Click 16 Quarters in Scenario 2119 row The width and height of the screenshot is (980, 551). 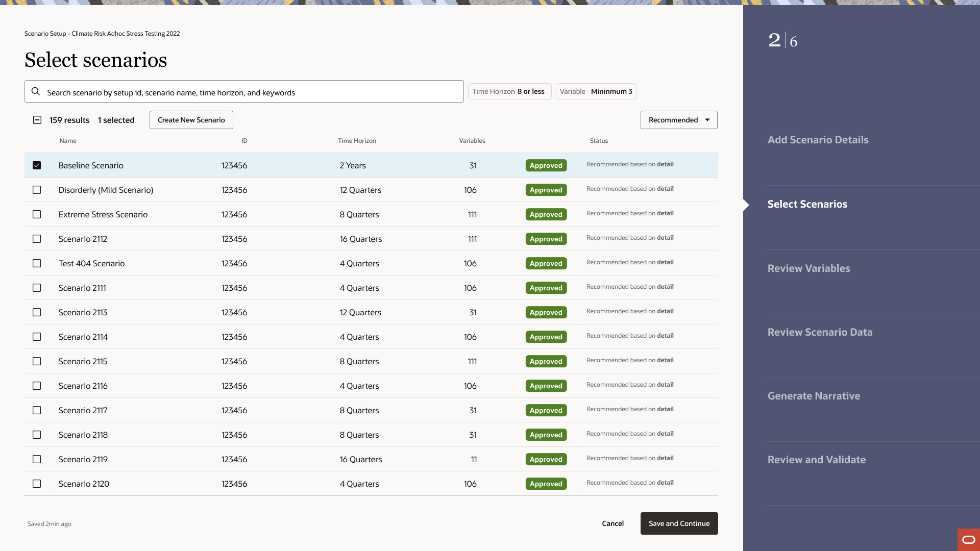pos(360,459)
